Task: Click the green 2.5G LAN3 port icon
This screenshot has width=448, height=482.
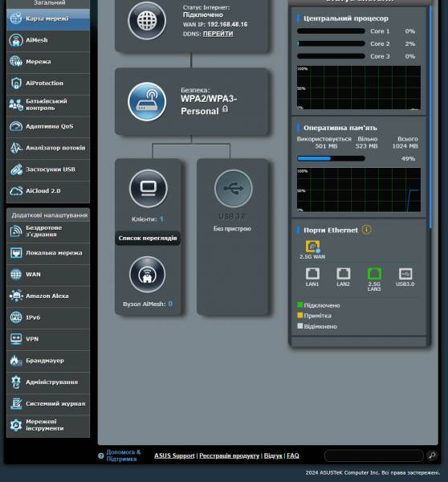Action: pos(374,274)
